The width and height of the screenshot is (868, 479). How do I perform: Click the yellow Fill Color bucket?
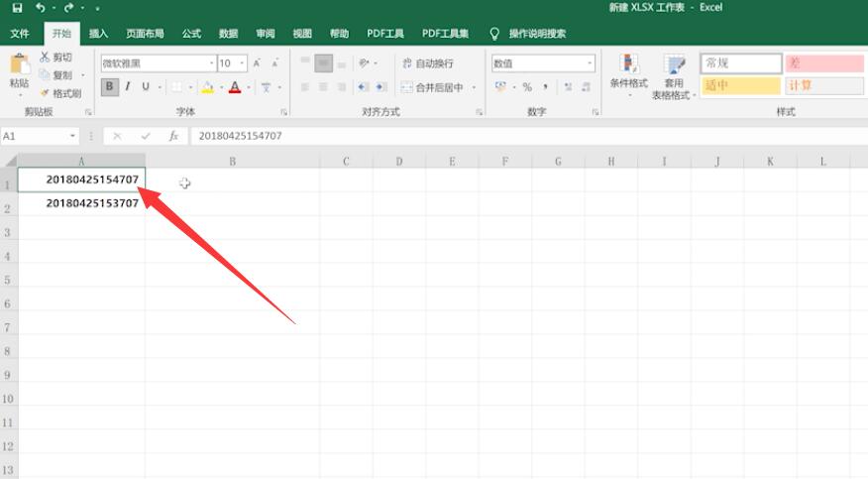point(208,87)
